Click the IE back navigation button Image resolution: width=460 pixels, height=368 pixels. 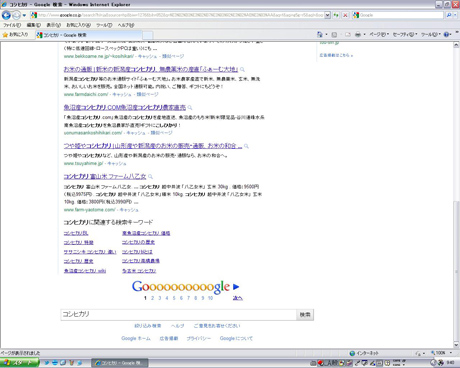(x=6, y=15)
